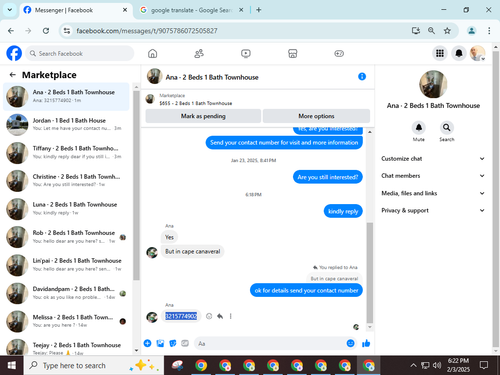Open Christine's townhouse conversation
The height and width of the screenshot is (375, 500).
point(66,181)
